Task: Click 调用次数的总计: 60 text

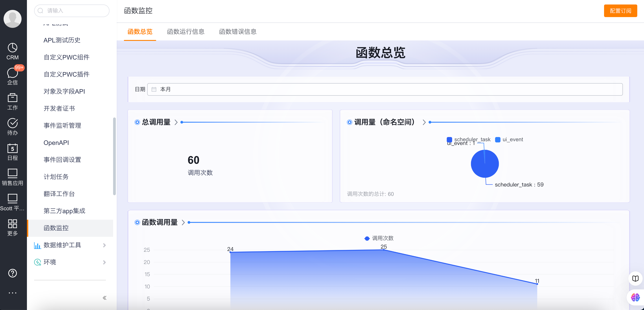Action: [370, 194]
